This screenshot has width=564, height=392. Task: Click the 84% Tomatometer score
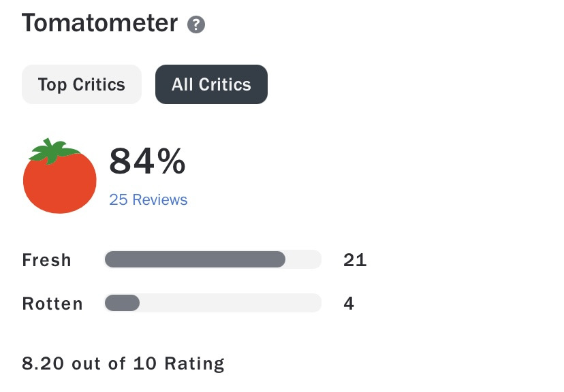[x=136, y=162]
